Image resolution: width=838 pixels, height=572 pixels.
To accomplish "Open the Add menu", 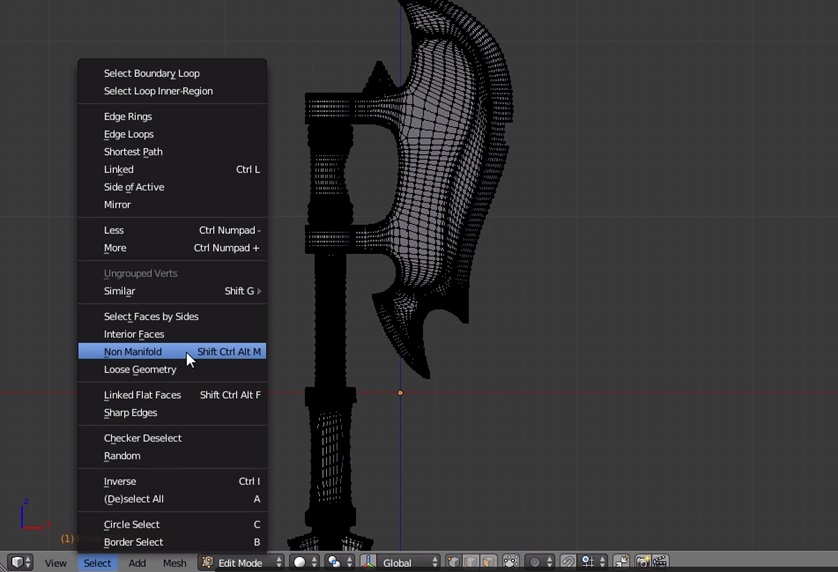I will pos(137,563).
